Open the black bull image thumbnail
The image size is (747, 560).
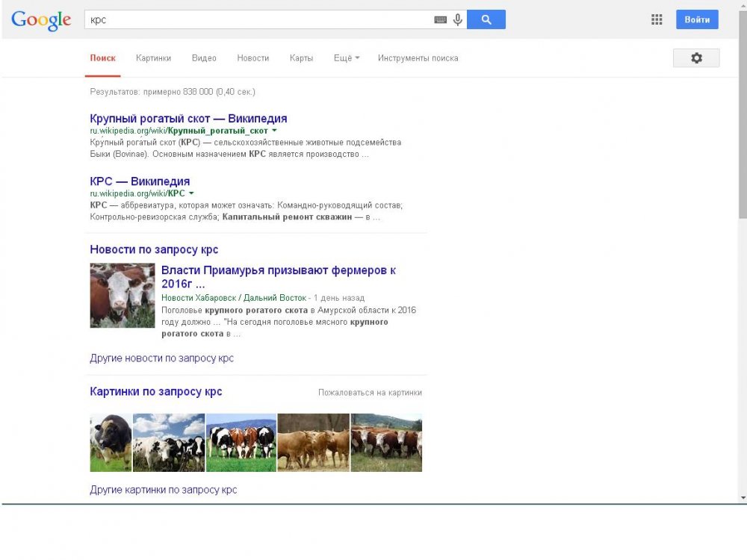coord(111,442)
